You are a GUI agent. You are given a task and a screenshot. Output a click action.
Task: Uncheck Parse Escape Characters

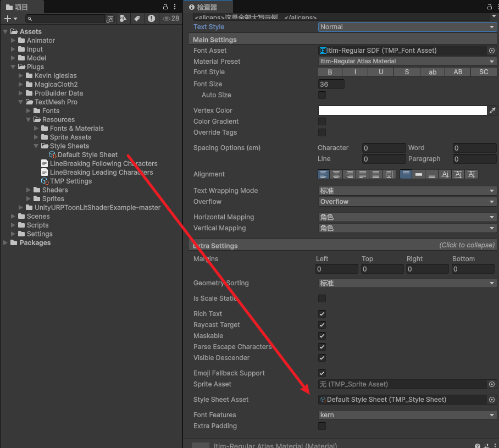(322, 347)
